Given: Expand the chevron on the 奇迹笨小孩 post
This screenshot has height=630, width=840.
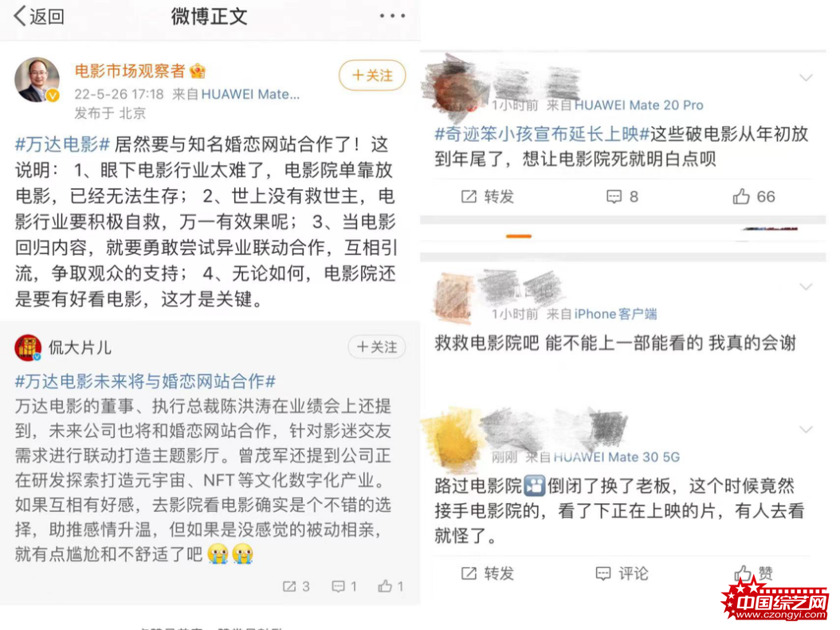Looking at the screenshot, I should [x=806, y=77].
